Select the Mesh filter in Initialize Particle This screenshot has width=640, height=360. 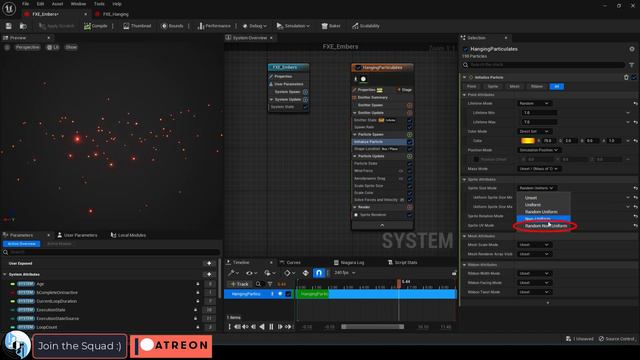coord(514,86)
